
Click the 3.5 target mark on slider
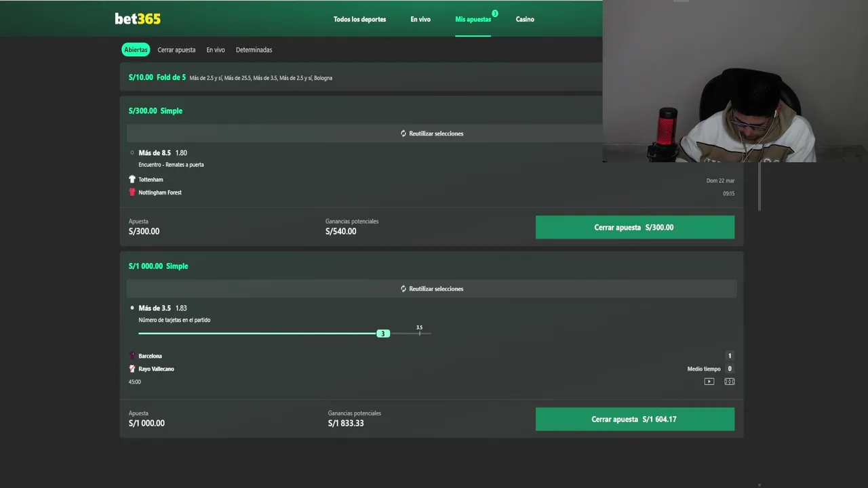point(419,331)
